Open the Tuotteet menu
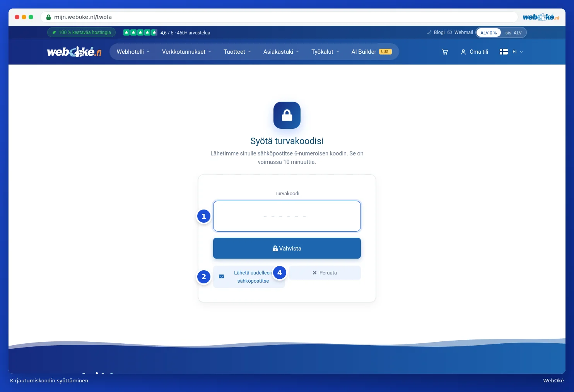 point(237,52)
